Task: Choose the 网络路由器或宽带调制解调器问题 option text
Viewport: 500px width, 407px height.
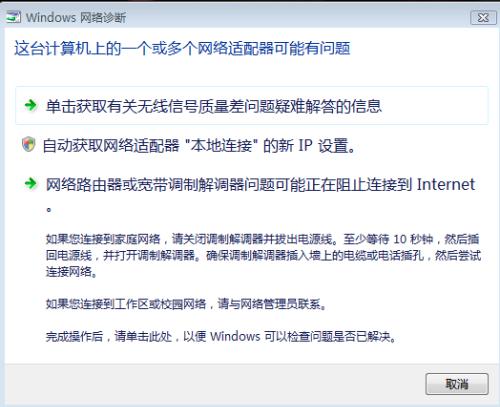Action: pyautogui.click(x=260, y=184)
